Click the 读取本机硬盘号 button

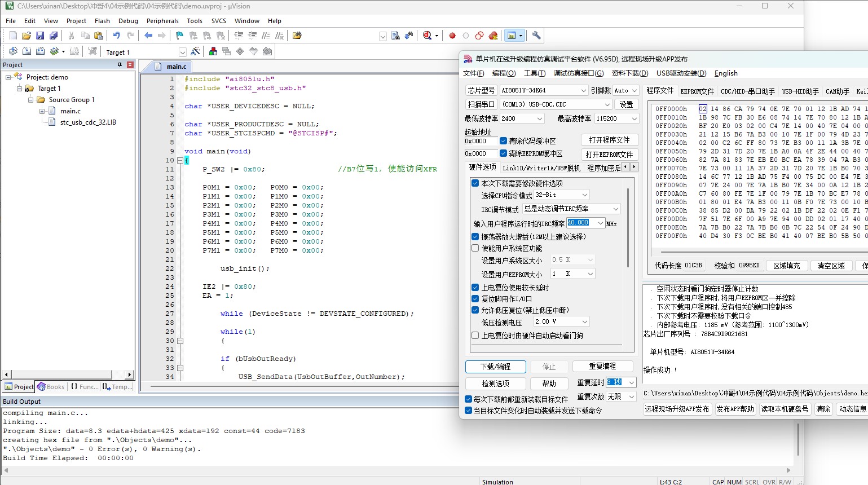point(785,409)
